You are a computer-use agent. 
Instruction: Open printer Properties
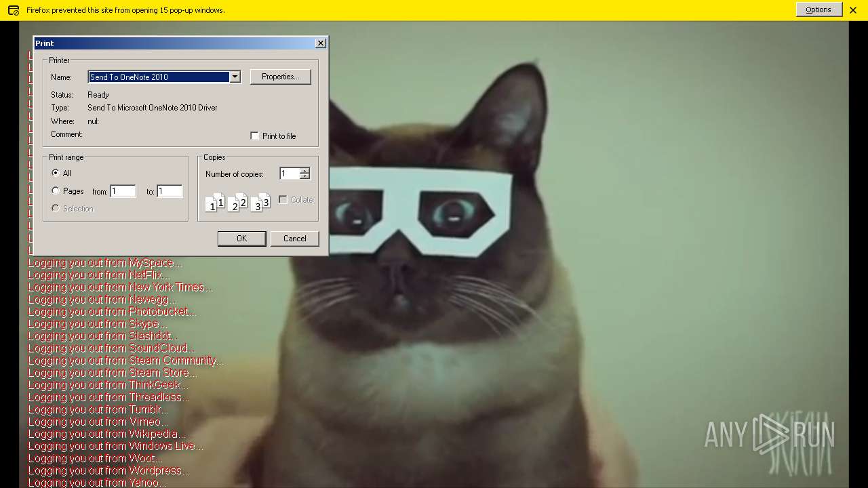(x=281, y=77)
